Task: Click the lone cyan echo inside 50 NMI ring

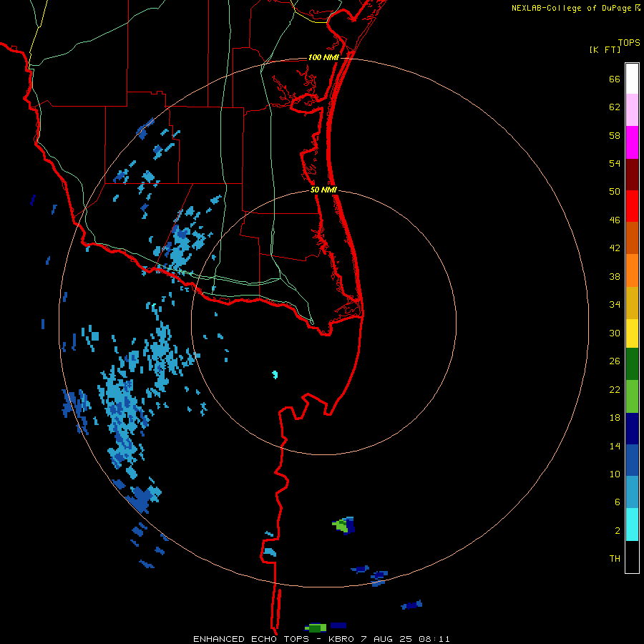Action: click(x=275, y=374)
